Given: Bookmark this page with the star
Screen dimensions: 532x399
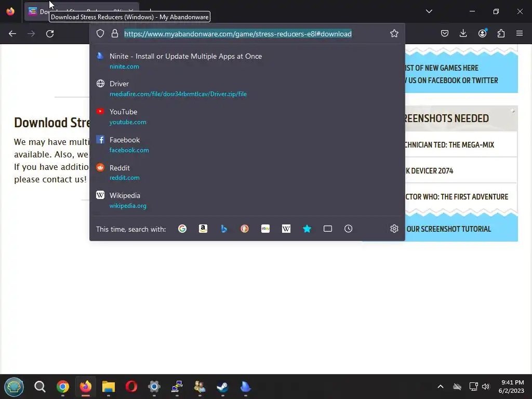Looking at the screenshot, I should [394, 34].
